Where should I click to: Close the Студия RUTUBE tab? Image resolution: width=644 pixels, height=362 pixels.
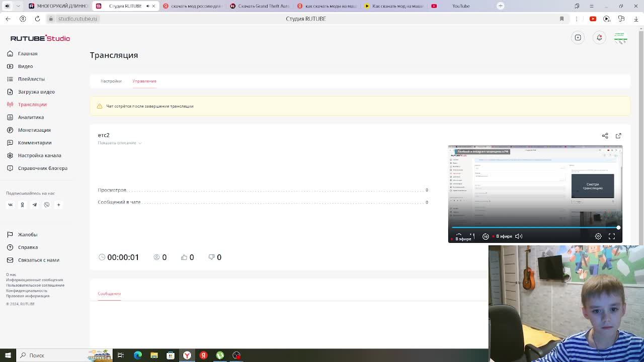pyautogui.click(x=153, y=6)
